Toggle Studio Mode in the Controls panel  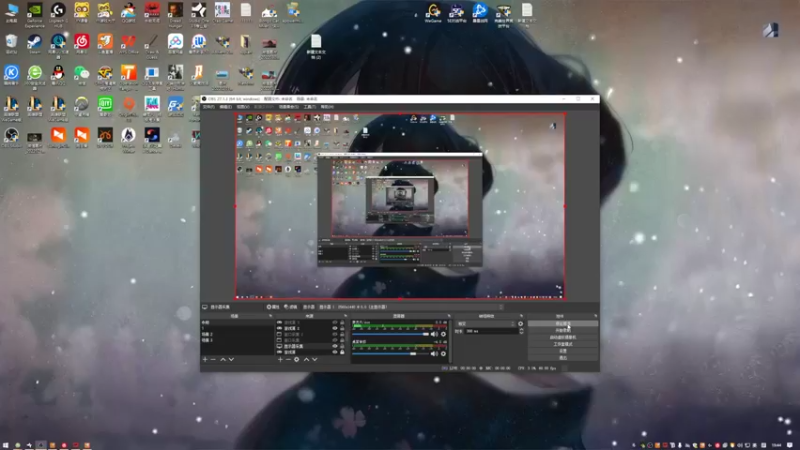coord(563,344)
